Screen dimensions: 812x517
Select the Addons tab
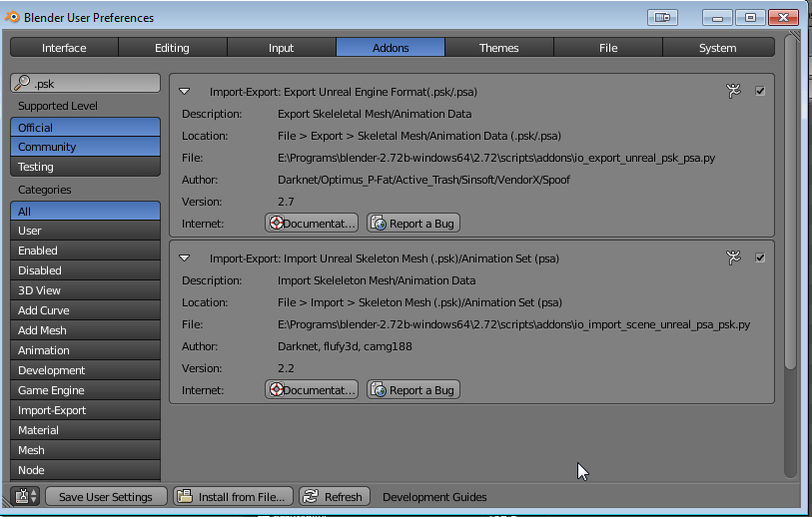(x=391, y=48)
